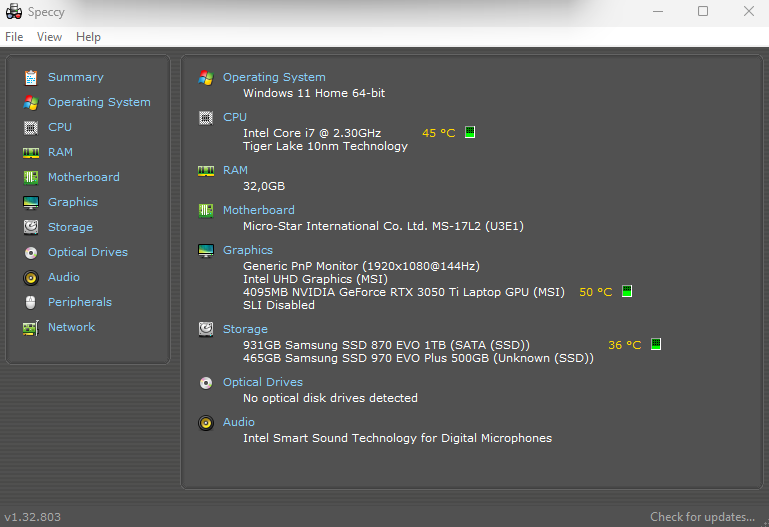Click the Storage drive icon in main panel
The image size is (769, 527).
(206, 329)
